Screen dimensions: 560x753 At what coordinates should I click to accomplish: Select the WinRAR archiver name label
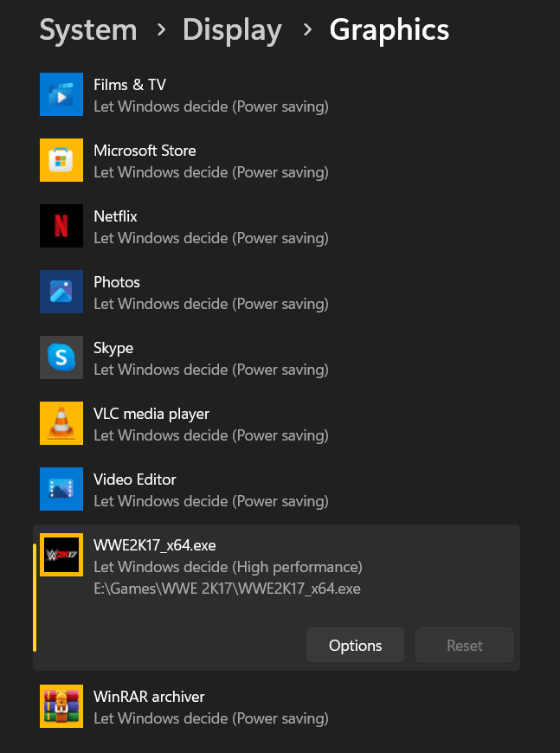[149, 697]
